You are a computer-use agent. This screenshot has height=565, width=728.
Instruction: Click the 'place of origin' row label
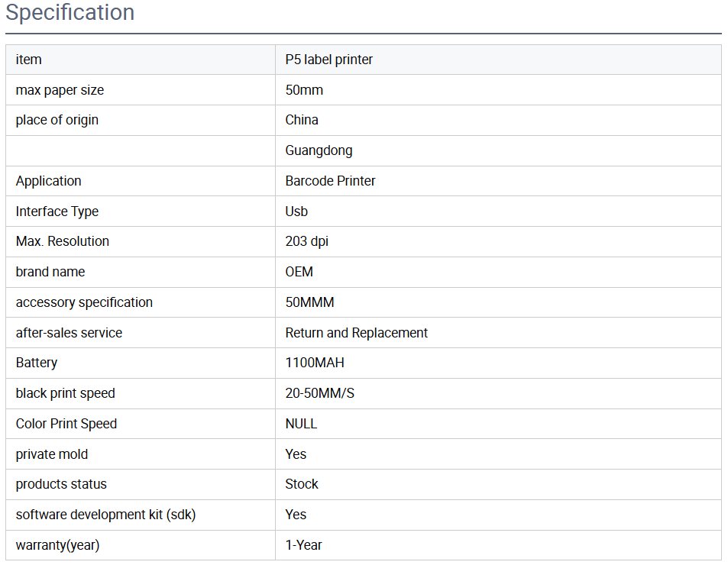point(57,120)
